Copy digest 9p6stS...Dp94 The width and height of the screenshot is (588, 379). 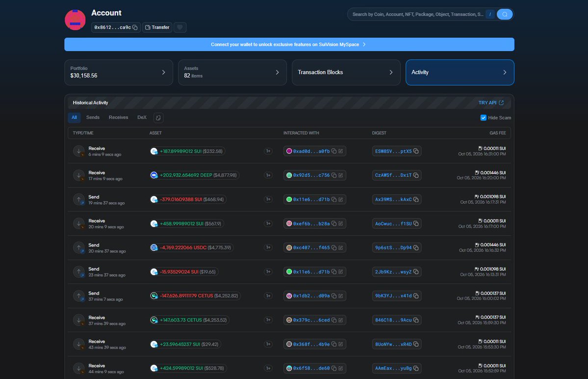(416, 247)
